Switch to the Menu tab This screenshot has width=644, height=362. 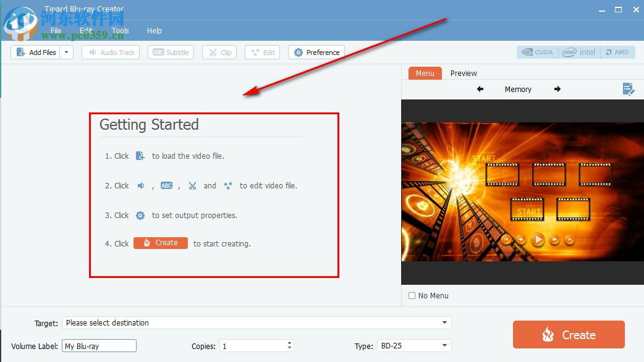pyautogui.click(x=425, y=73)
